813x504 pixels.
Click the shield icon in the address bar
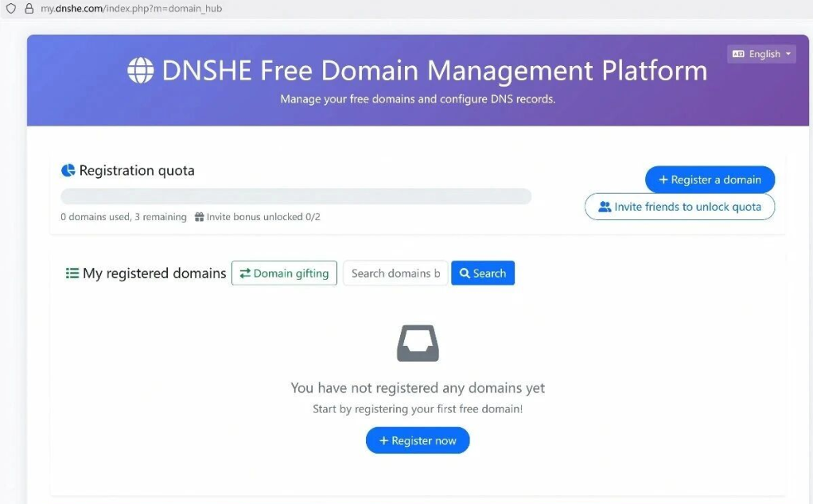pyautogui.click(x=11, y=9)
